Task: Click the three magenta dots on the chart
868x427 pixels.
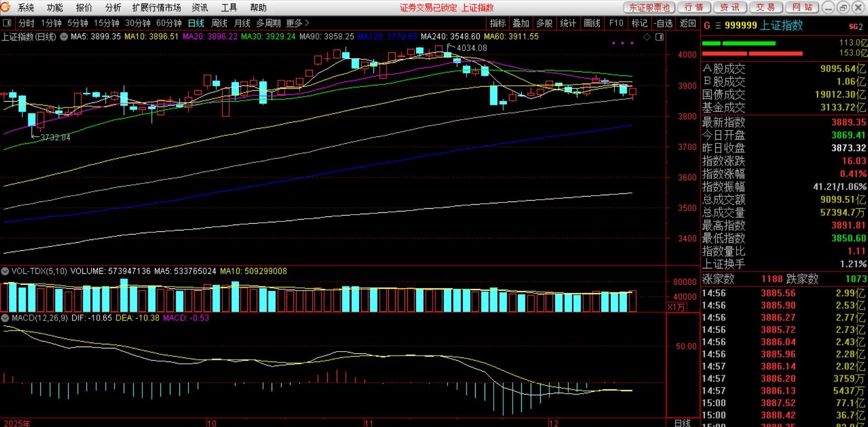Action: pos(623,43)
